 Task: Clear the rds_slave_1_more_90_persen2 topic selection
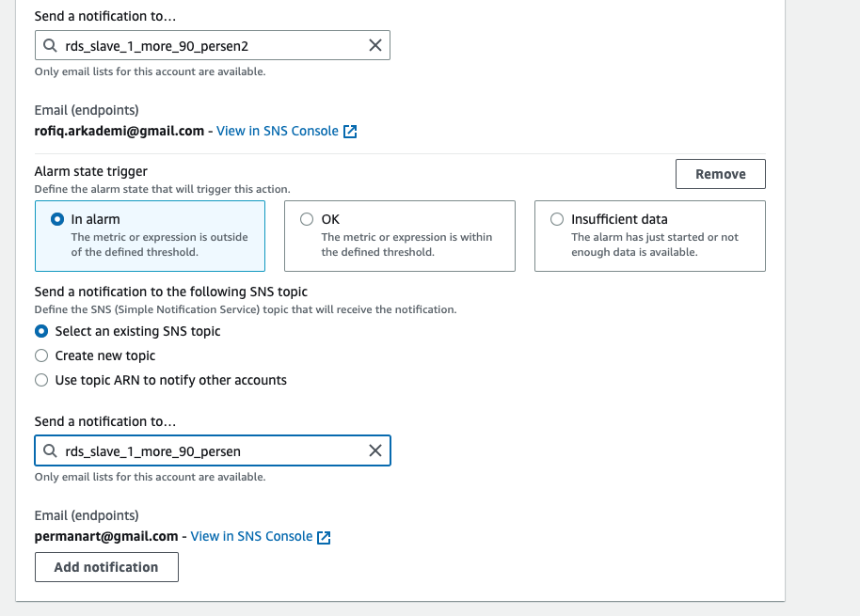[x=374, y=45]
